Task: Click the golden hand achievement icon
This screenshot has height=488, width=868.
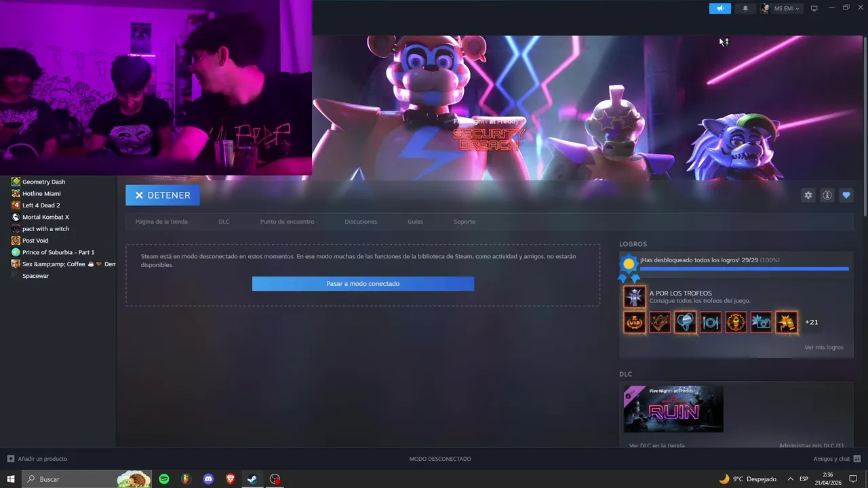Action: pos(787,323)
